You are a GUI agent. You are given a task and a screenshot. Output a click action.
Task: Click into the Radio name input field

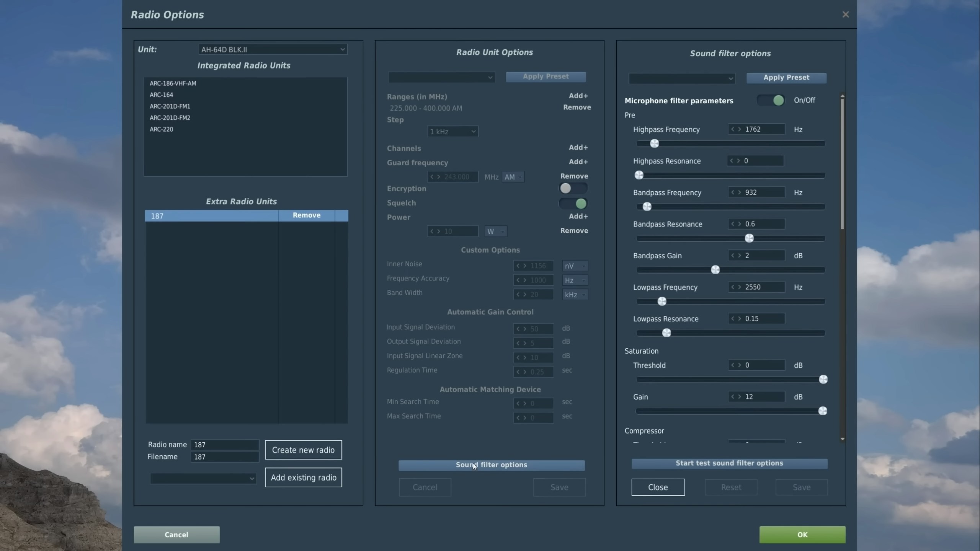225,445
